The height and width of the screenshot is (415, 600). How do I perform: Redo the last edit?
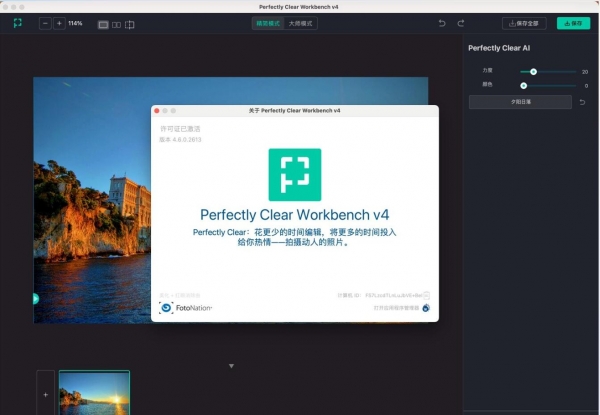[461, 23]
